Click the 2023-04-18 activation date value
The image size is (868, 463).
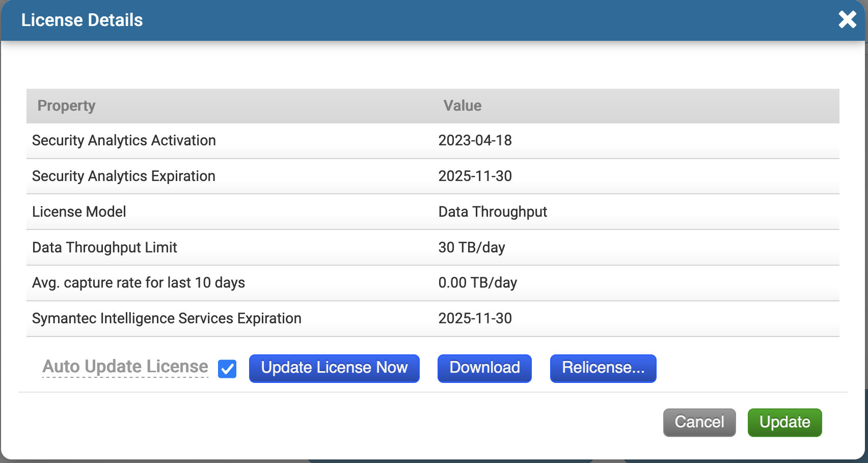pos(475,140)
